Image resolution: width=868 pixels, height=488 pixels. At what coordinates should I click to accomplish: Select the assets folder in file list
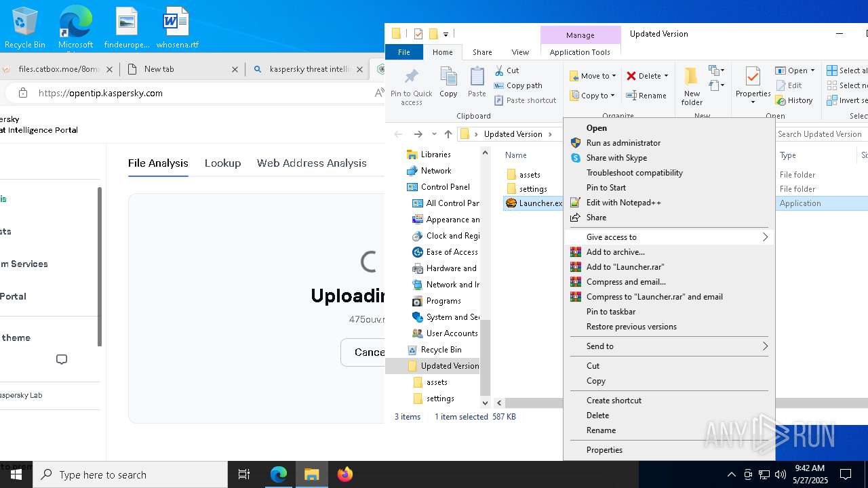[529, 175]
